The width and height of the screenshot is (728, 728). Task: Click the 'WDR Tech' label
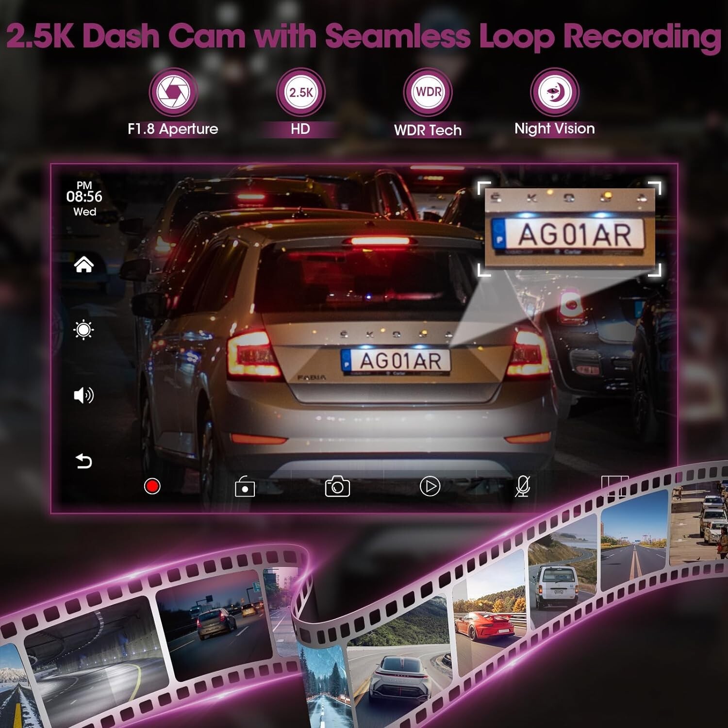(x=428, y=130)
